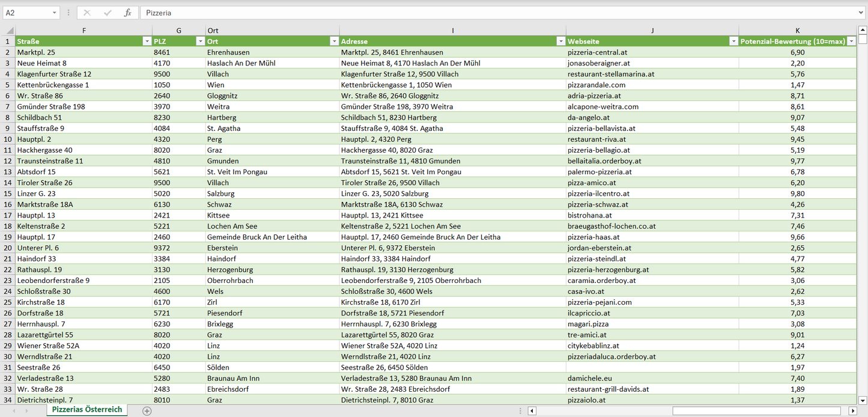The image size is (868, 417).
Task: Click the Select All corner triangle
Action: (x=8, y=31)
